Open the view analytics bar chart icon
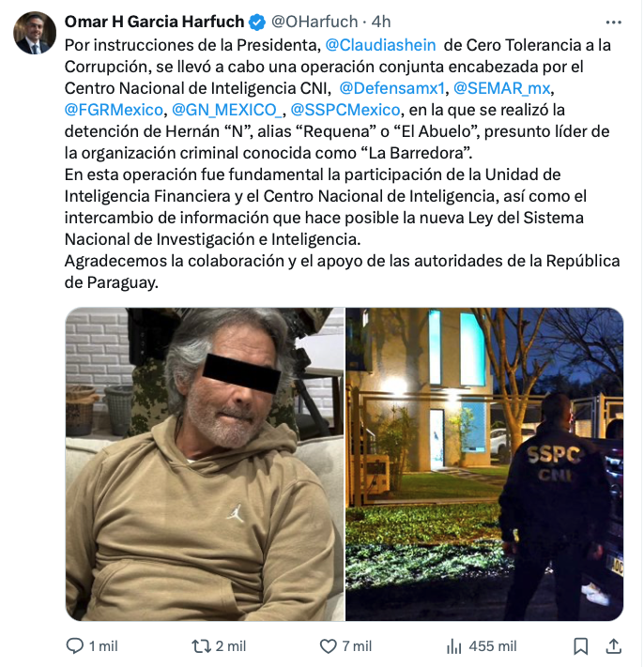This screenshot has height=667, width=644. point(454,646)
